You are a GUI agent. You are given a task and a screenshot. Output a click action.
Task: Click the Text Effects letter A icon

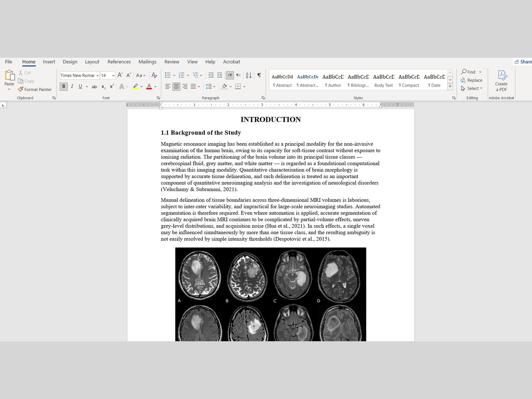pos(122,86)
